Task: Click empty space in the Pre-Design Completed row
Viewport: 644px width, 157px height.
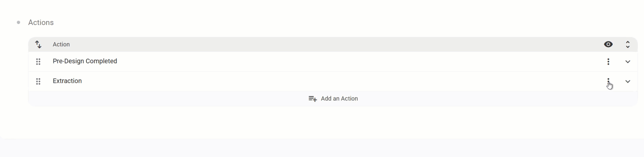Action: pos(338,62)
